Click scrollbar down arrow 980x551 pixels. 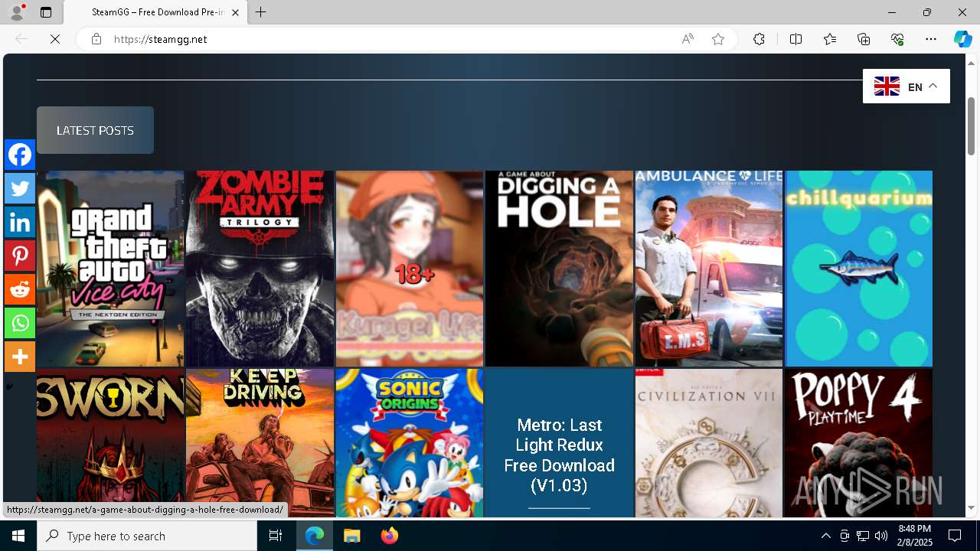click(971, 508)
